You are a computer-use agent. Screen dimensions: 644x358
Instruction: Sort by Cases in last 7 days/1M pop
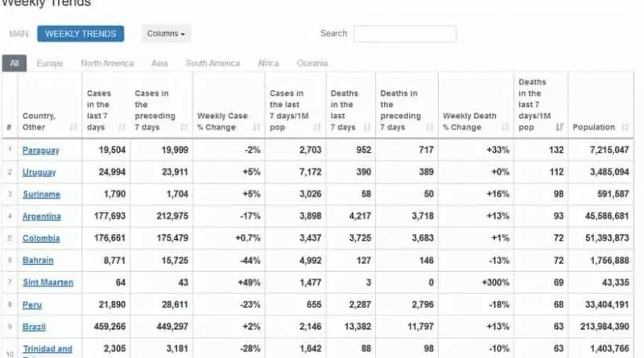295,109
